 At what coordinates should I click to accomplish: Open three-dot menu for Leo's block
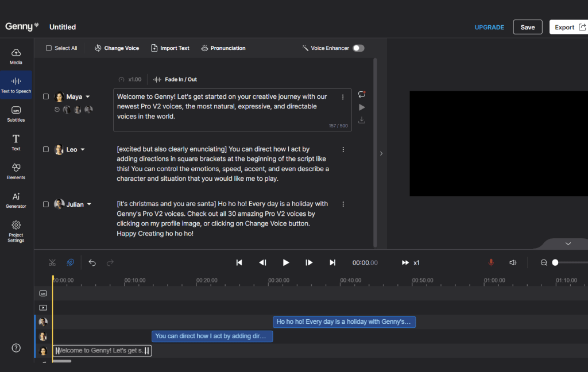click(343, 149)
